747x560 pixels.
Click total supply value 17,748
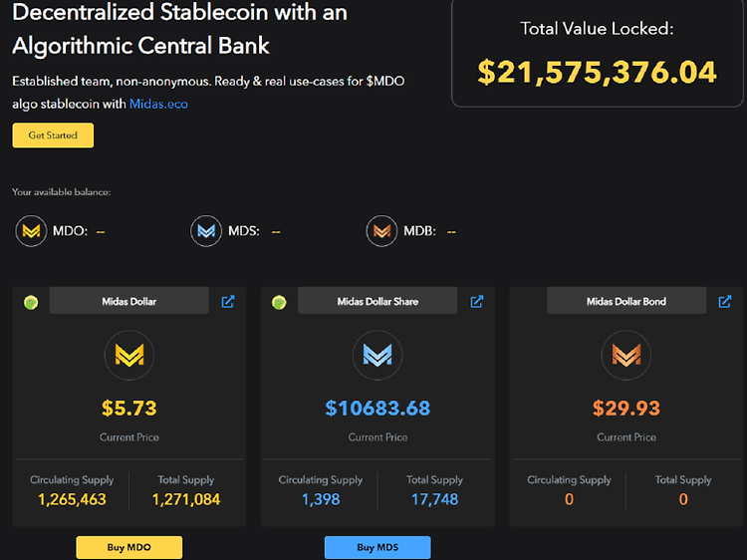click(435, 499)
